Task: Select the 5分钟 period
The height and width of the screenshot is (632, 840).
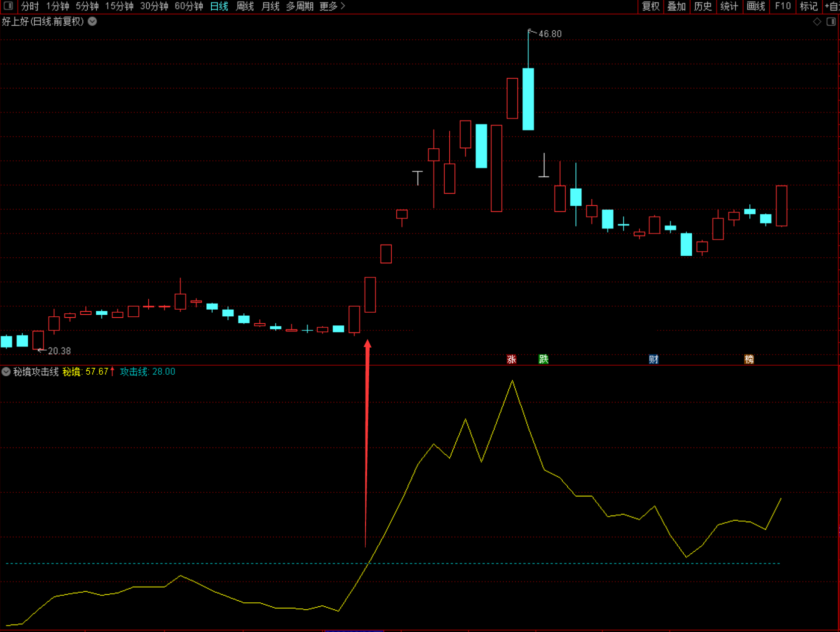Action: click(x=87, y=6)
